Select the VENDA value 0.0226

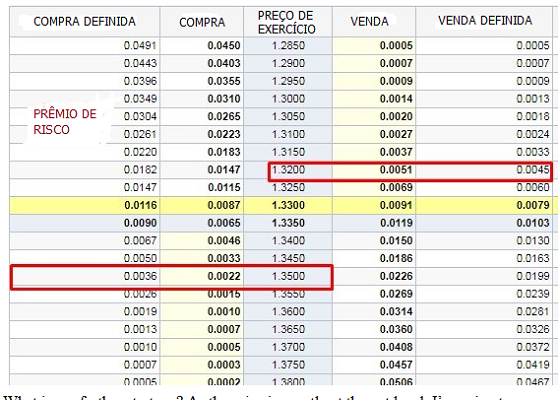(396, 276)
